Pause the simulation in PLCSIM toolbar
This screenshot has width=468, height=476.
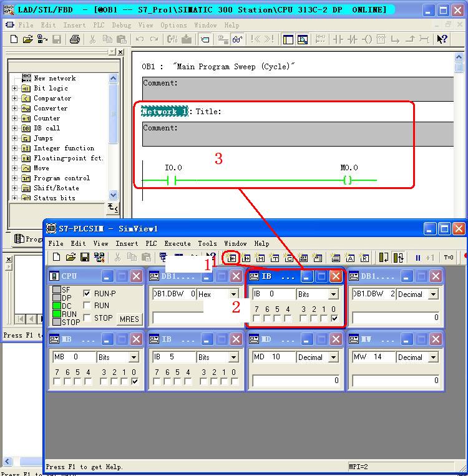(417, 258)
